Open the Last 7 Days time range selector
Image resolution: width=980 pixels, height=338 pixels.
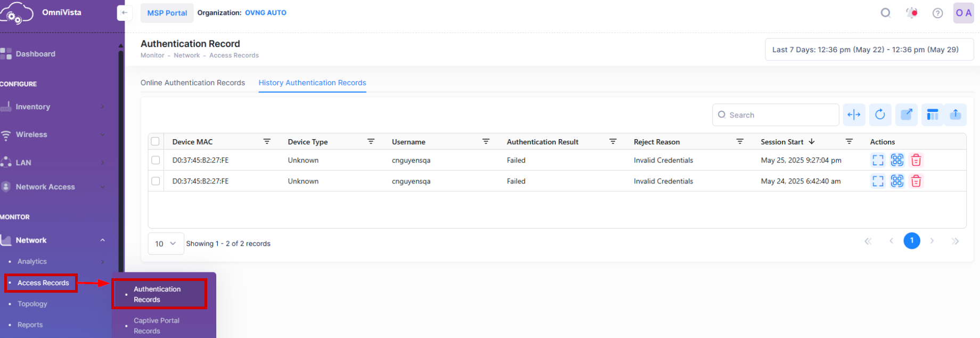[x=869, y=50]
